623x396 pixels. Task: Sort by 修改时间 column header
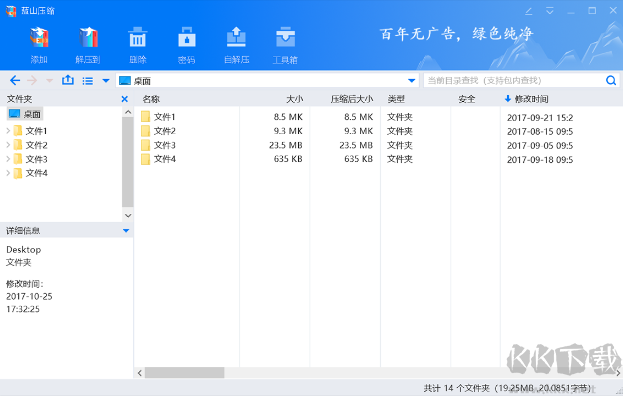[531, 99]
